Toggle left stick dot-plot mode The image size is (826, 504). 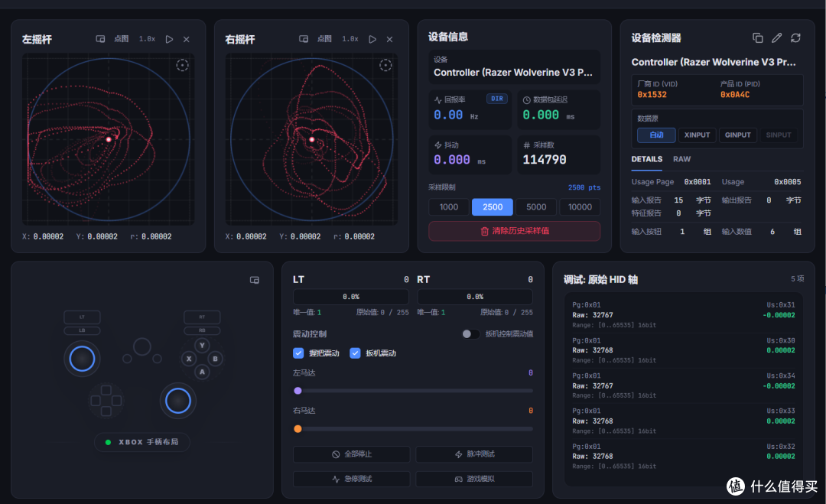122,39
